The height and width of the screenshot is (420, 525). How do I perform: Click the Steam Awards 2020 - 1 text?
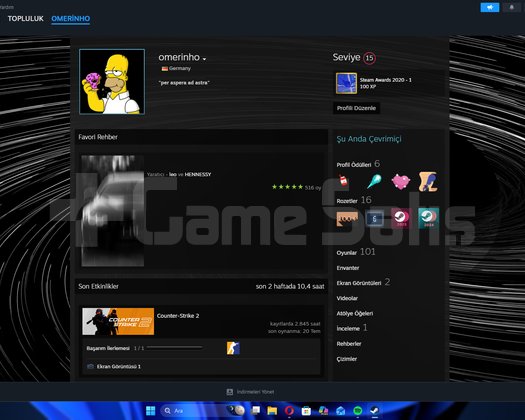pos(385,80)
